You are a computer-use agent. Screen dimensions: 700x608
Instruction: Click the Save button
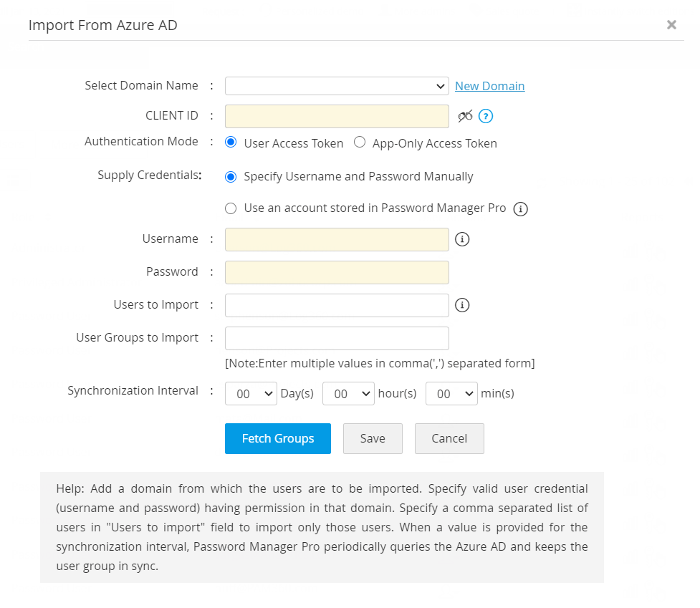click(x=373, y=439)
